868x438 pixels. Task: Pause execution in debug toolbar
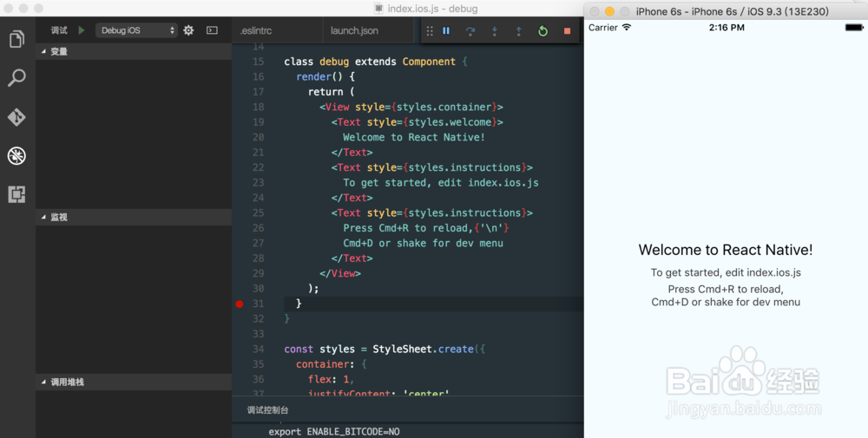pos(446,31)
